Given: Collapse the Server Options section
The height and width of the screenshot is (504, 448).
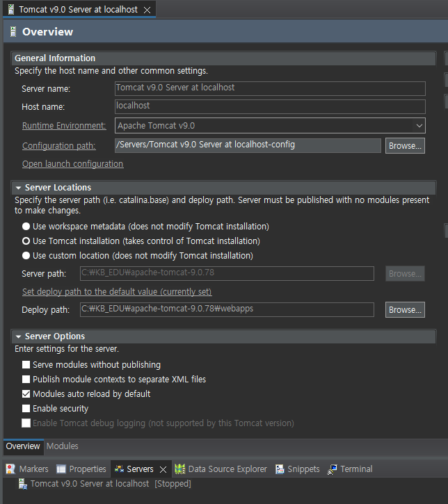Looking at the screenshot, I should [18, 336].
